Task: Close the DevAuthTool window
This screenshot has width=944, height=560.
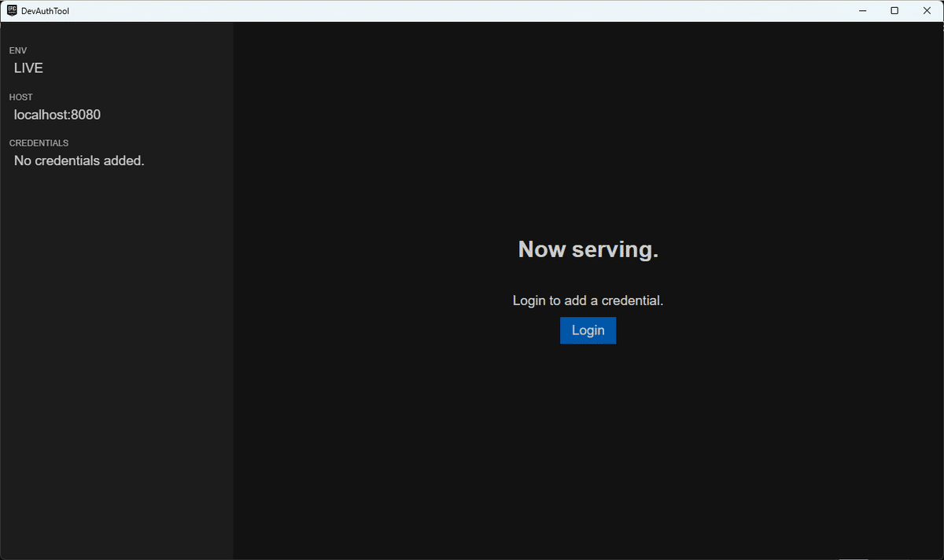Action: 927,10
